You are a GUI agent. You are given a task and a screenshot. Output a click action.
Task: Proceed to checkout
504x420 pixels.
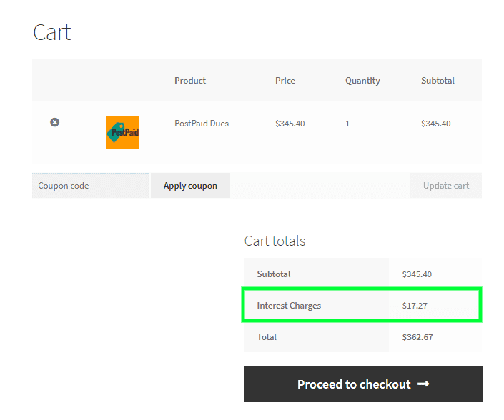(x=363, y=384)
